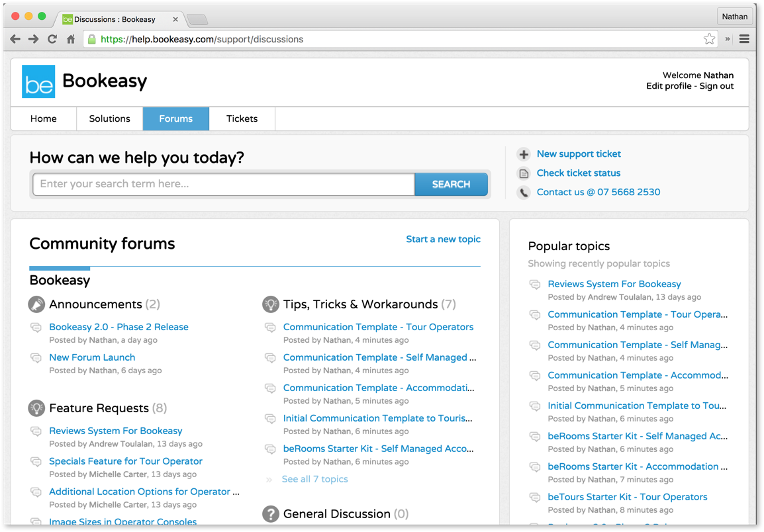This screenshot has width=764, height=532.
Task: Click the Nathan Chrome profile button
Action: (734, 17)
